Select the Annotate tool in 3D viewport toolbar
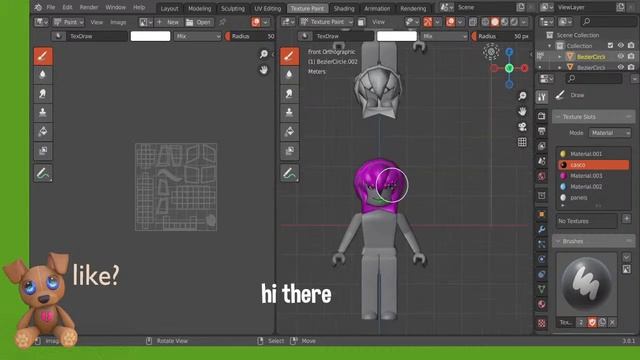The height and width of the screenshot is (360, 640). [289, 173]
